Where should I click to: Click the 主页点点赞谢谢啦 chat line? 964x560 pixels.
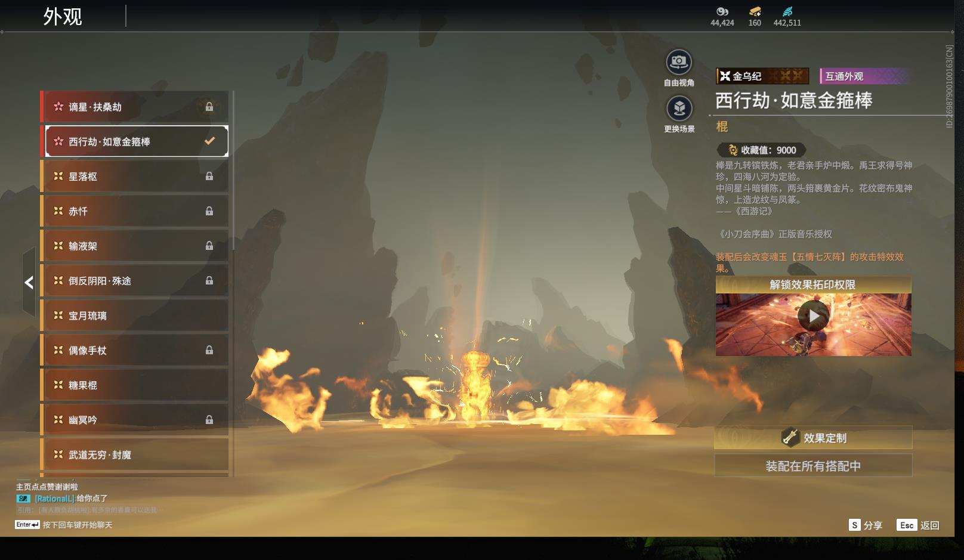47,487
